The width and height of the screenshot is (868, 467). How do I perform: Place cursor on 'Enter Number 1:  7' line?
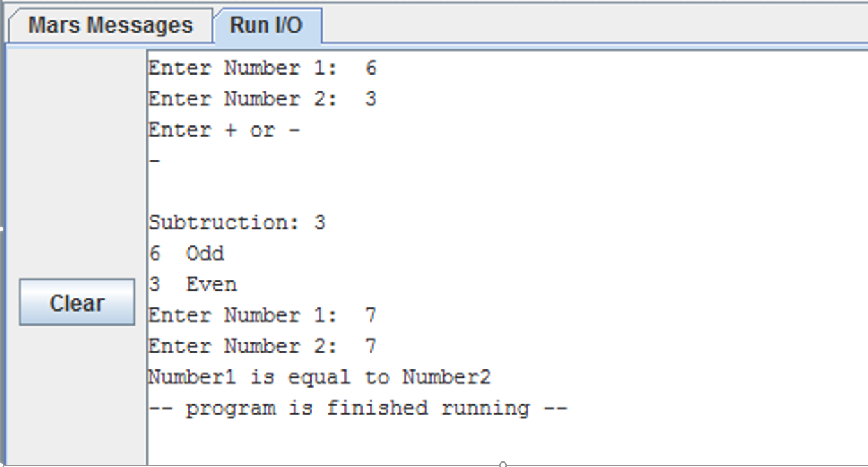tap(261, 316)
